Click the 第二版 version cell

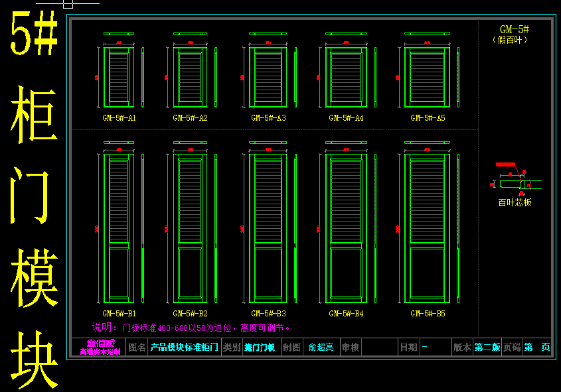tap(487, 347)
